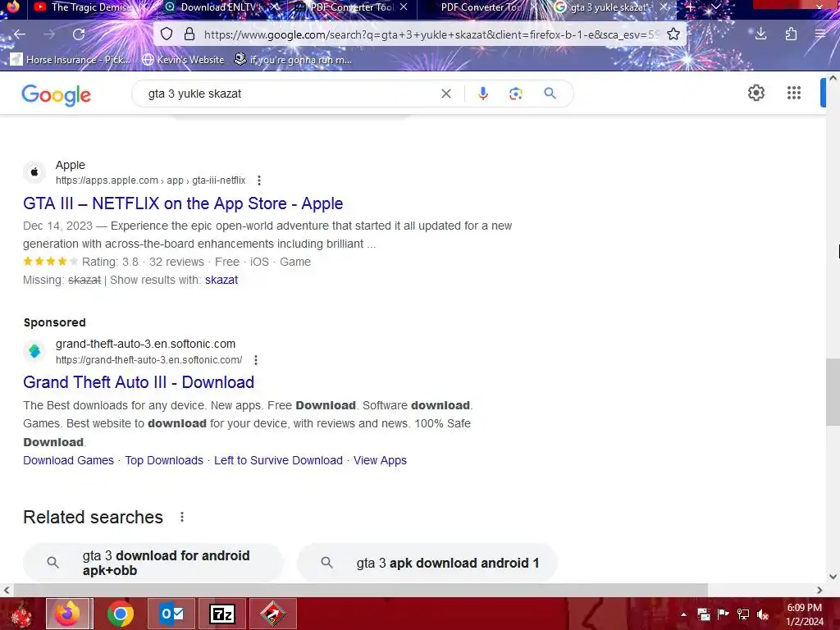Open more options for Apple result

(x=258, y=180)
